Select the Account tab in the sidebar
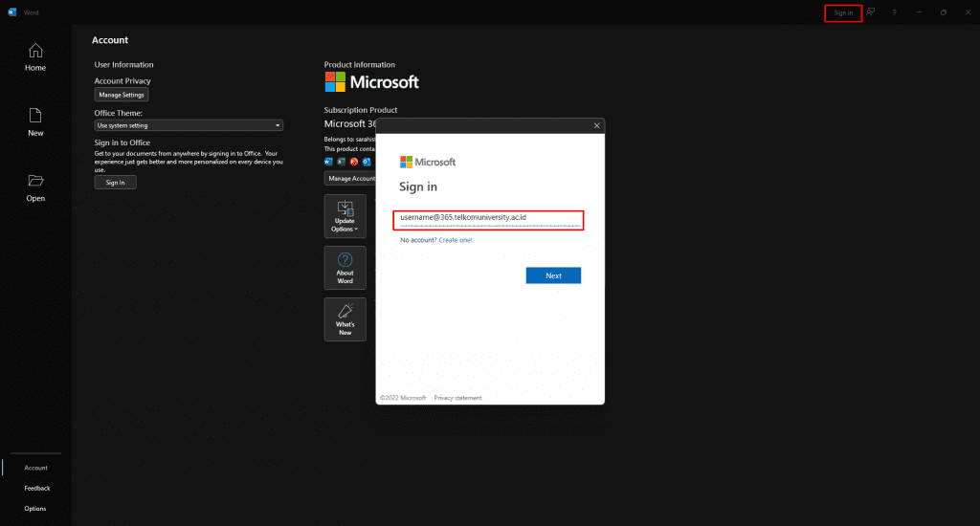980x526 pixels. coord(36,468)
